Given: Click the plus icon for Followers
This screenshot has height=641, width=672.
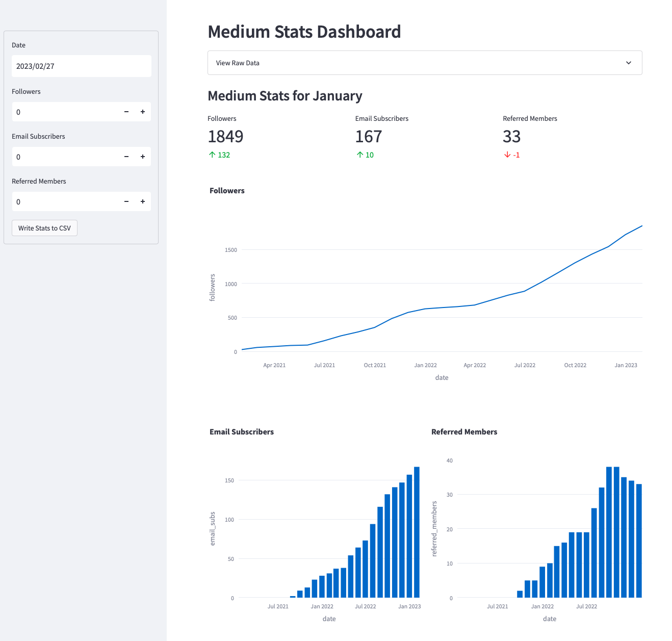Looking at the screenshot, I should [143, 112].
